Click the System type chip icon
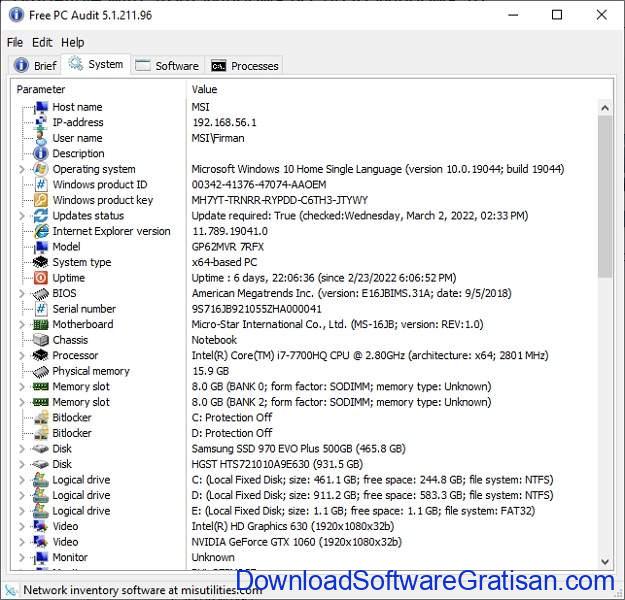The width and height of the screenshot is (625, 600). tap(41, 263)
